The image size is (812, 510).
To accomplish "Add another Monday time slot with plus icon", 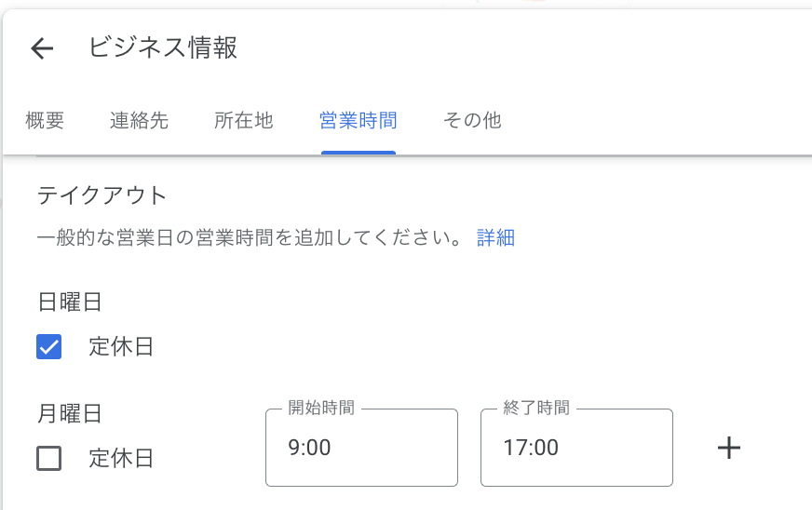I will (x=728, y=448).
